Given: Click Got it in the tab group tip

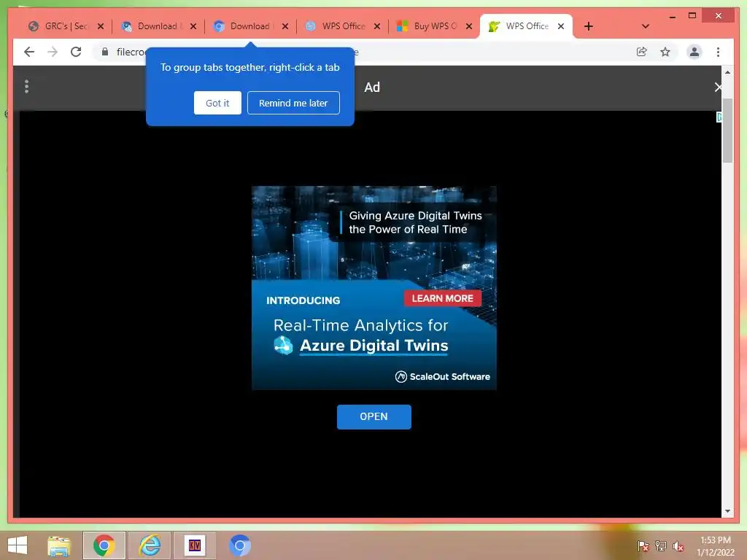Looking at the screenshot, I should tap(217, 103).
